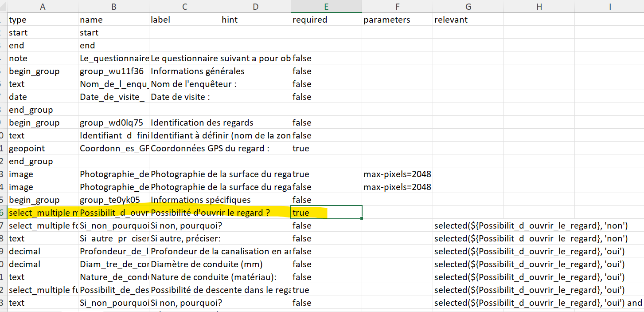Select the "note" type cell

tap(43, 58)
